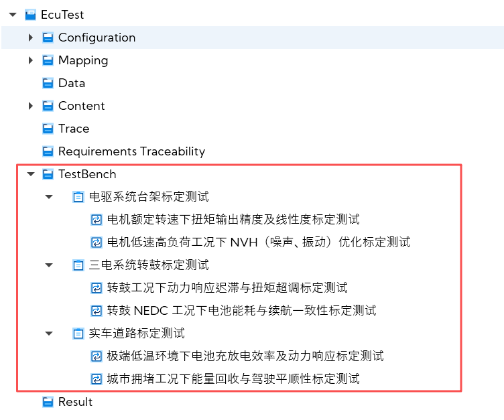504x420 pixels.
Task: Click the EcuTest root workspace icon
Action: click(x=31, y=15)
